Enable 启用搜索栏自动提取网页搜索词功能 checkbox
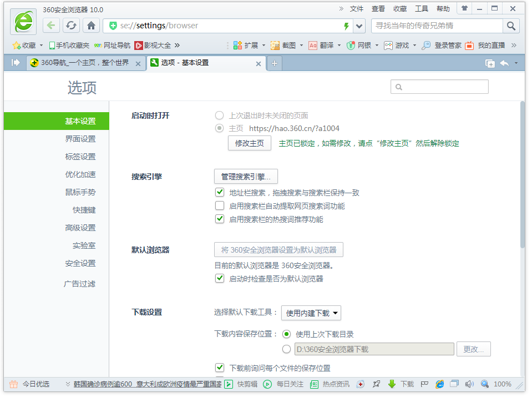Screen dimensions: 532x397 click(x=220, y=206)
